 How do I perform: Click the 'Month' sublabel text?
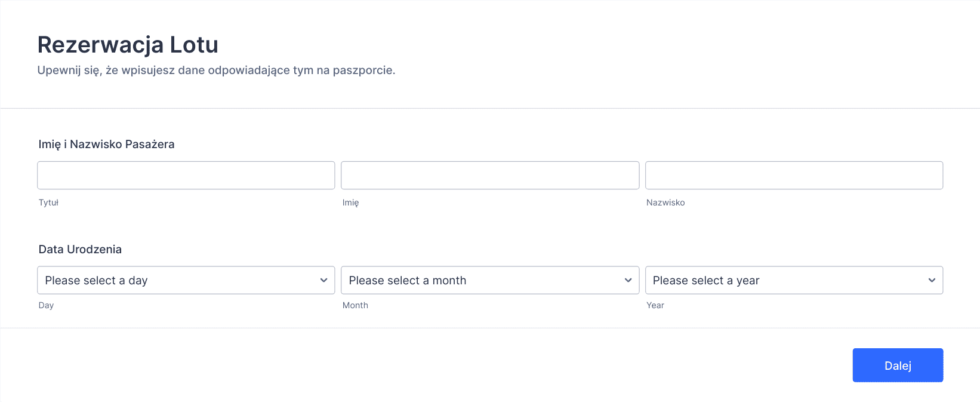pyautogui.click(x=355, y=305)
